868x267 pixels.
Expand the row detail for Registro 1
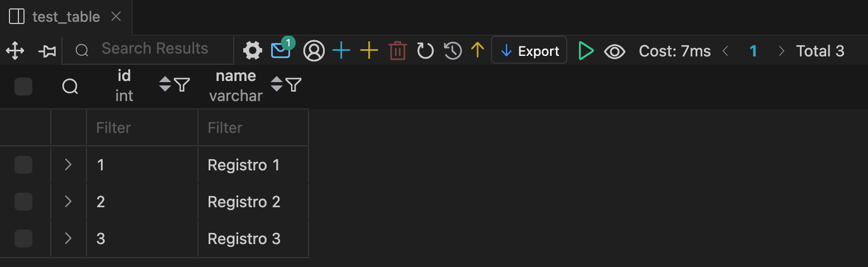68,165
